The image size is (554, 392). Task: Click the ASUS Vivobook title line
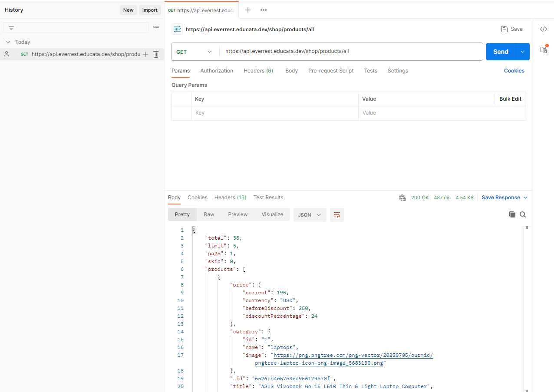coord(332,386)
